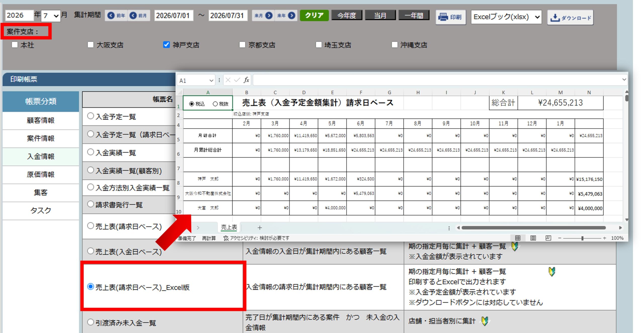Open the 案件情報 category
Image resolution: width=644 pixels, height=333 pixels.
click(x=41, y=138)
